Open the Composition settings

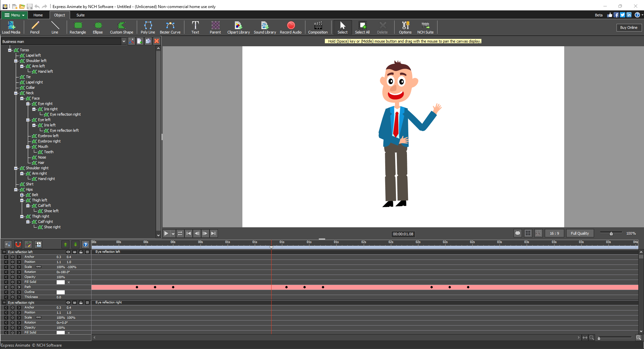(317, 27)
